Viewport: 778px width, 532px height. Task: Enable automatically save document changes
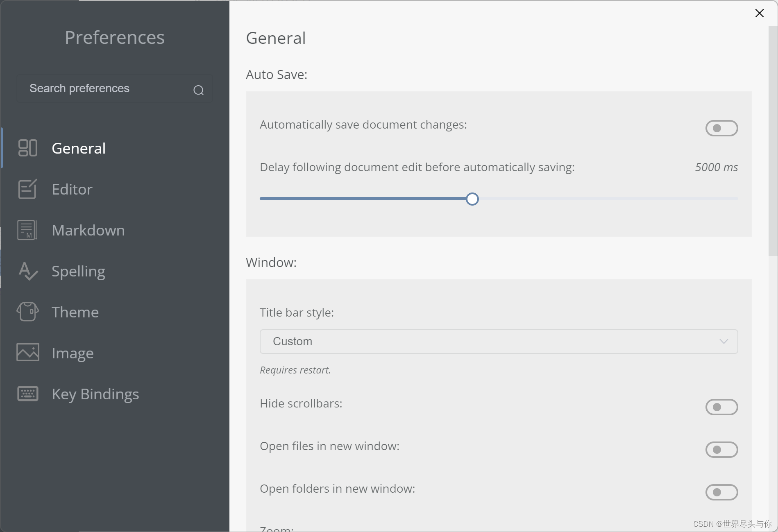[721, 128]
